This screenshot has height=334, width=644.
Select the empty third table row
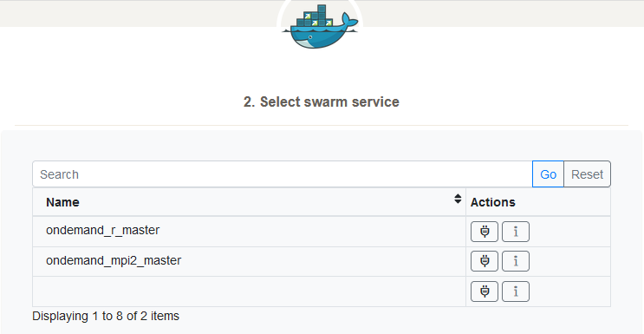pos(322,291)
